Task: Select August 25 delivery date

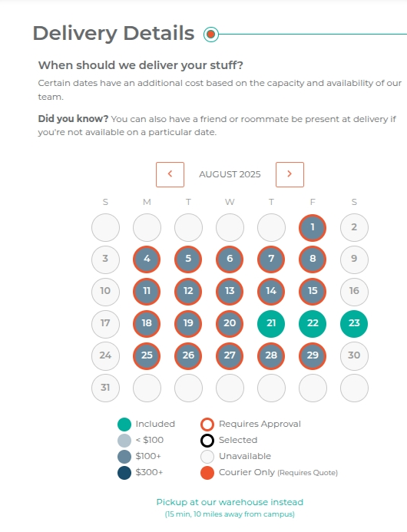Action: click(147, 356)
